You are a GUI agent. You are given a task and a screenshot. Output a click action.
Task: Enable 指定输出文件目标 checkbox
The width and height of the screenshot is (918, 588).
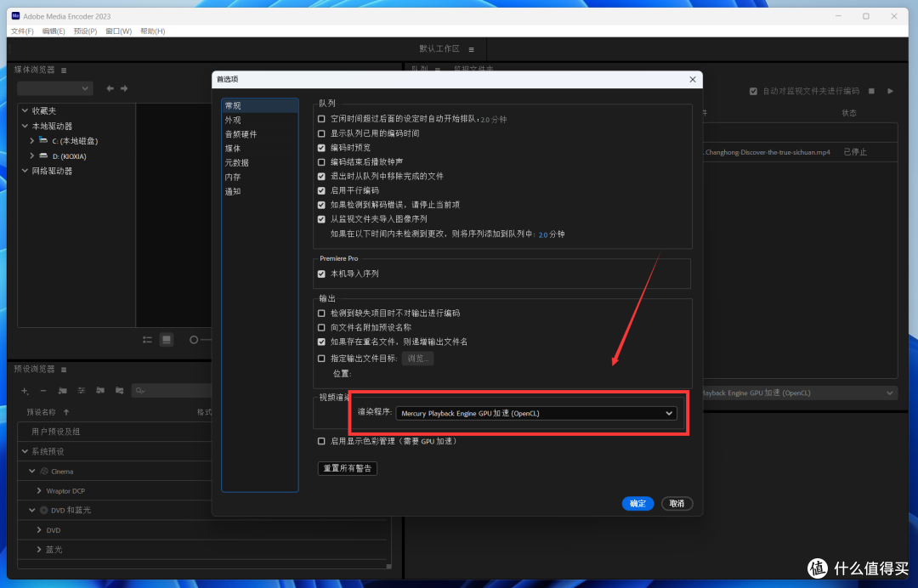pyautogui.click(x=321, y=359)
